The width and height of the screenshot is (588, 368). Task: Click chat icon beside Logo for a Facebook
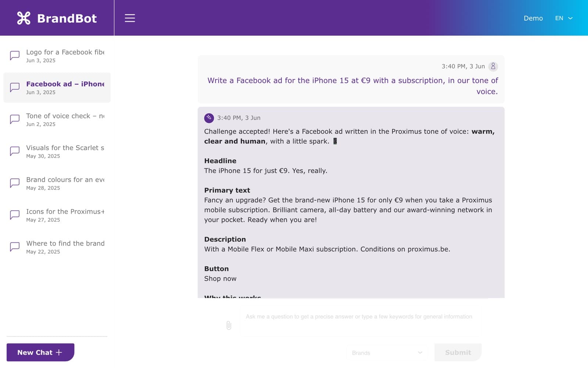[x=15, y=56]
